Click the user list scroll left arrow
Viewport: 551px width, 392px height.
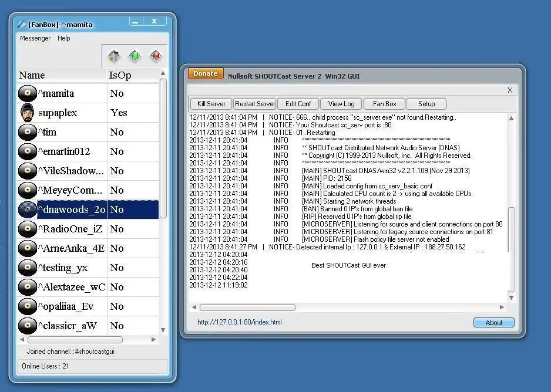click(x=22, y=340)
